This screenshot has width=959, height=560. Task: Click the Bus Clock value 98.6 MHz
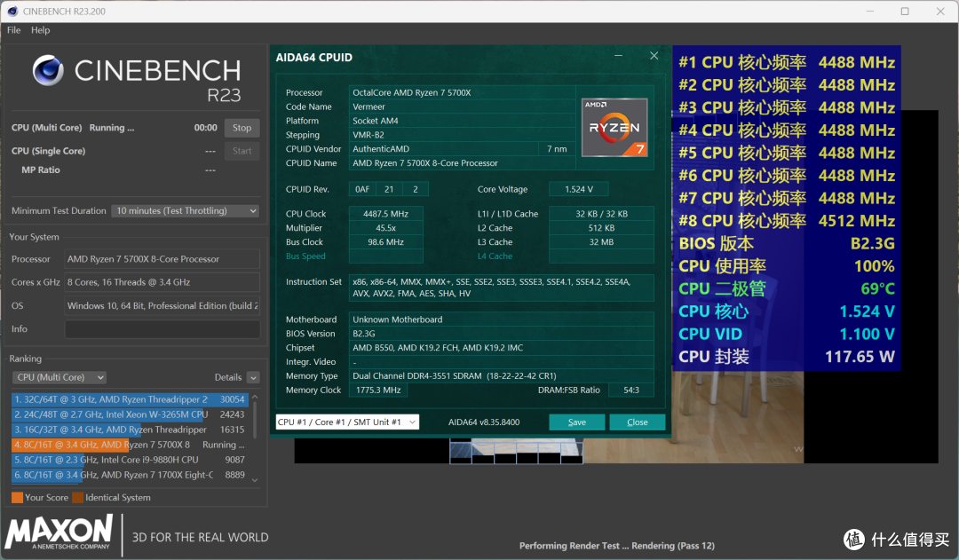pos(385,242)
